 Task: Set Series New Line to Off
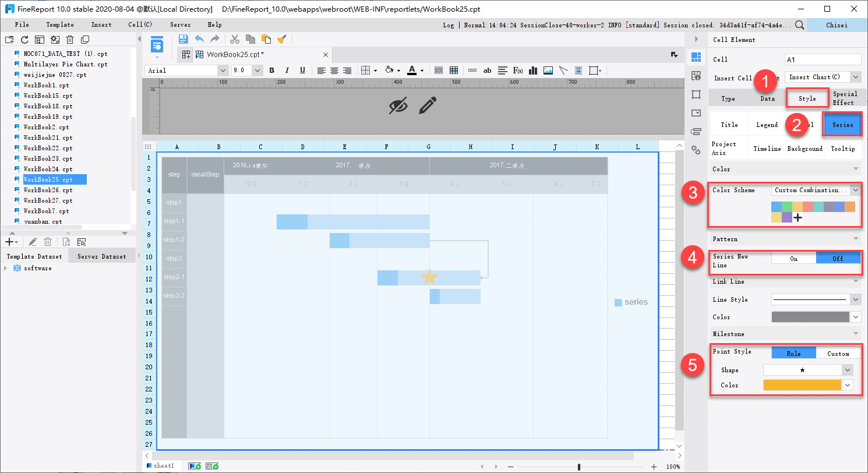click(x=838, y=259)
